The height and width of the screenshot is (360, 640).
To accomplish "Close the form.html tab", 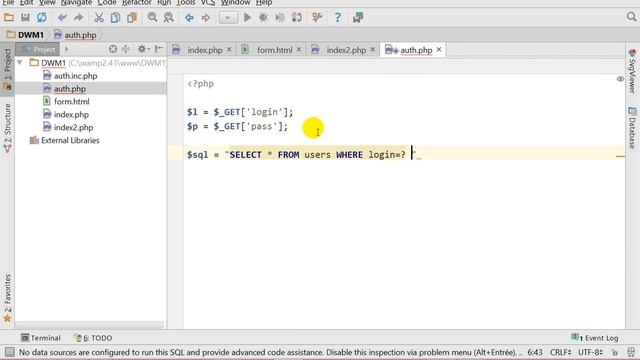I will pyautogui.click(x=299, y=49).
